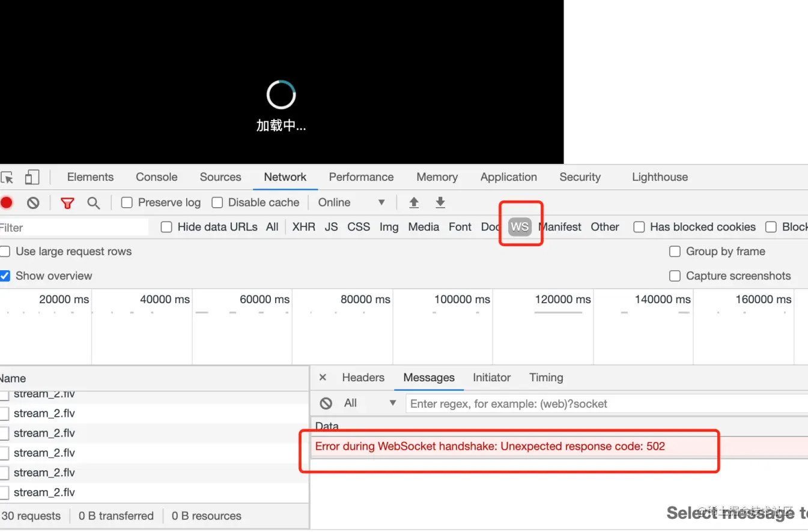
Task: Enable Capture screenshots
Action: (675, 276)
